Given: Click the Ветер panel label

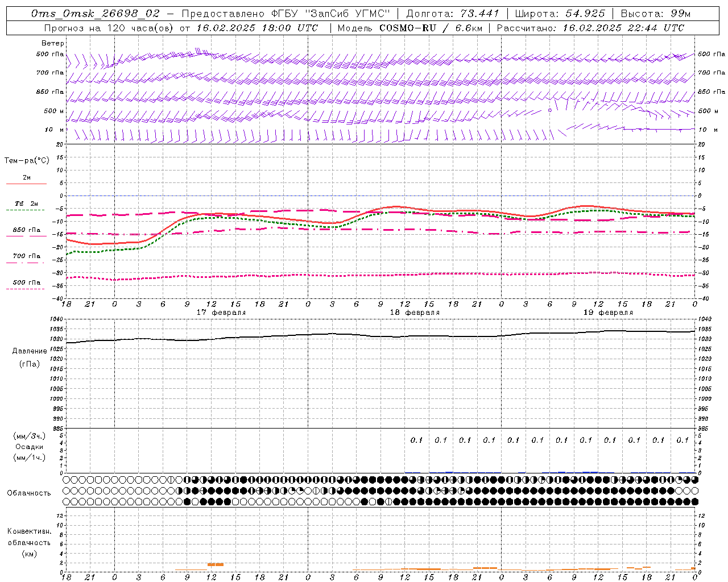Looking at the screenshot, I should [x=53, y=43].
